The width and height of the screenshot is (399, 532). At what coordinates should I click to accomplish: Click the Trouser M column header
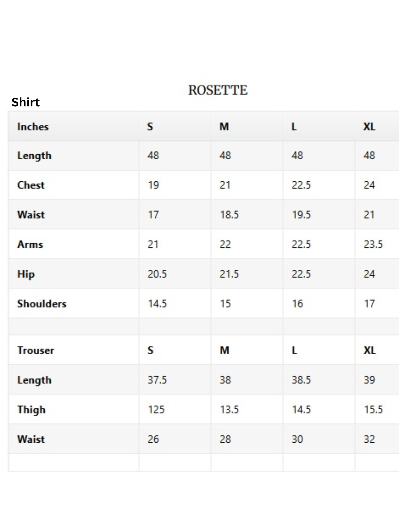click(225, 350)
